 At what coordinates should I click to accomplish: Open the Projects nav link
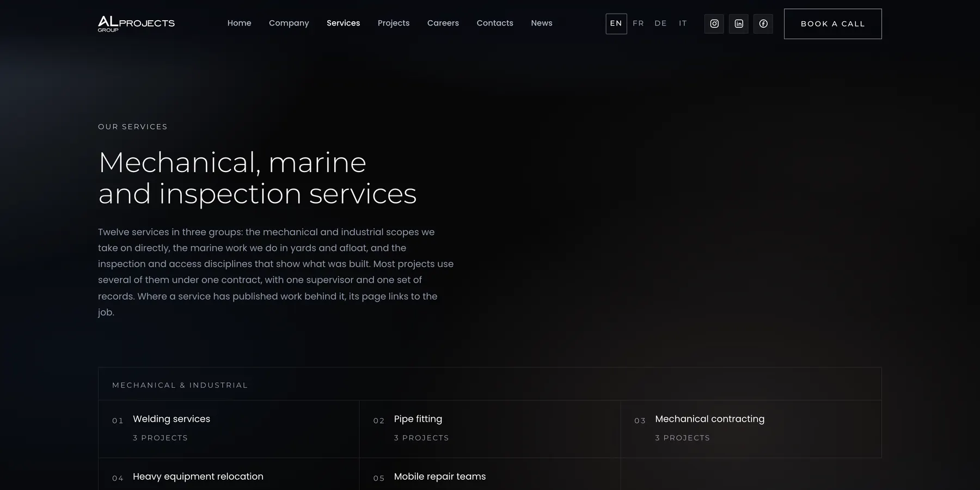coord(394,23)
